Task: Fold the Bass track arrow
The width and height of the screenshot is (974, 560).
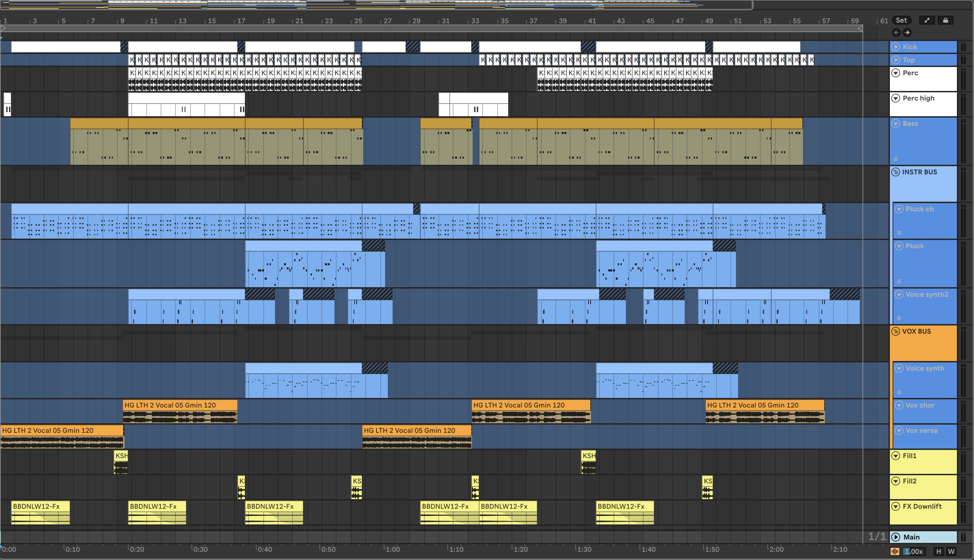Action: [x=896, y=123]
